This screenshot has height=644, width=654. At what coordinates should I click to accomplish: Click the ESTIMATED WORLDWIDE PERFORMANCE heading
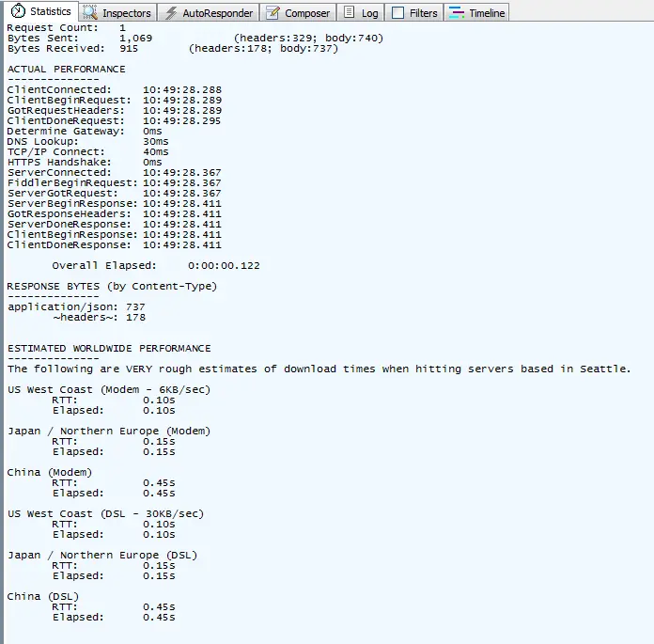tap(109, 349)
